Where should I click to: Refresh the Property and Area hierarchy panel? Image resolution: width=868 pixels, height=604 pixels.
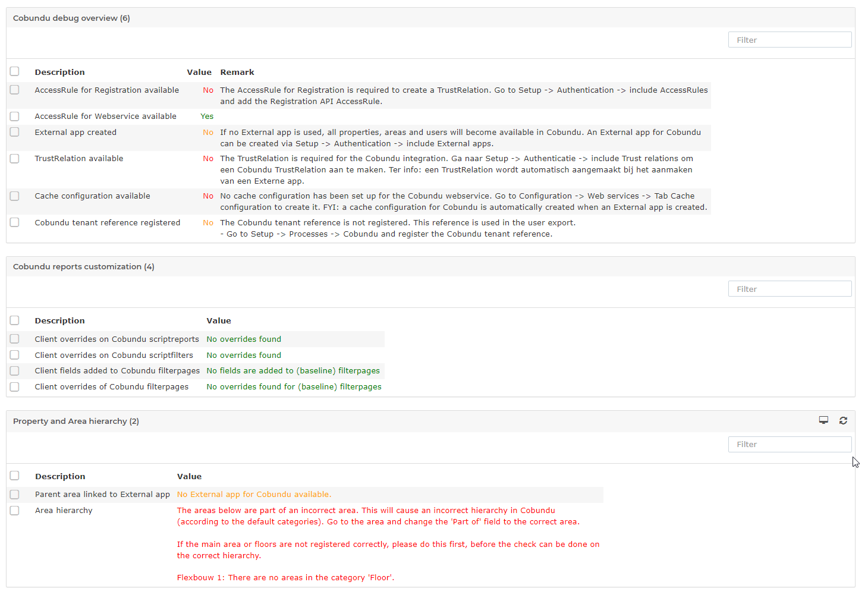pos(843,420)
